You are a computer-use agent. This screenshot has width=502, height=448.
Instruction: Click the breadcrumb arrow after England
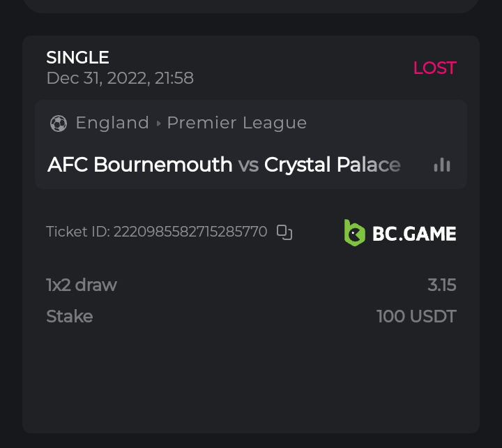159,124
